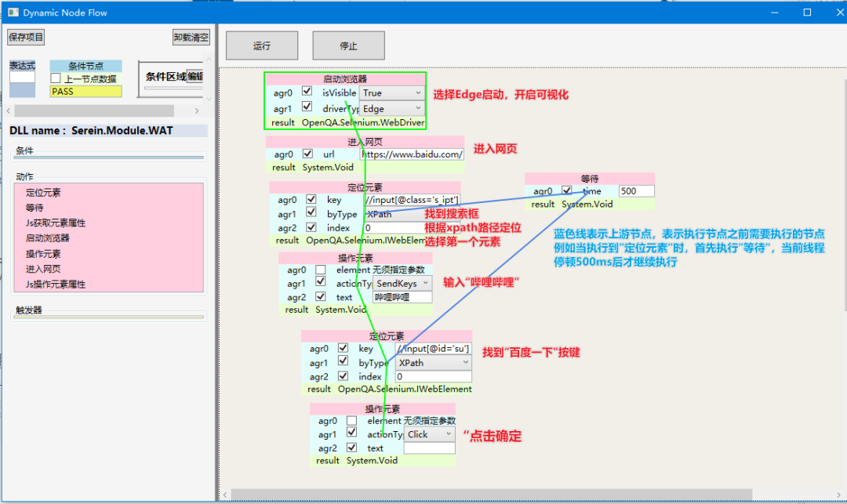Toggle the 上一节点数据 checkbox
Image resolution: width=847 pixels, height=504 pixels.
click(56, 78)
